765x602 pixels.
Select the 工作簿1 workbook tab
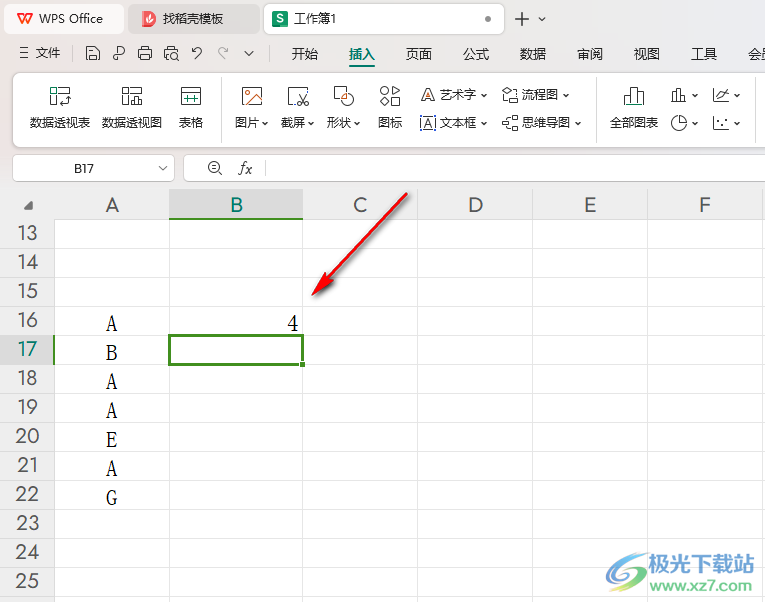[x=383, y=19]
